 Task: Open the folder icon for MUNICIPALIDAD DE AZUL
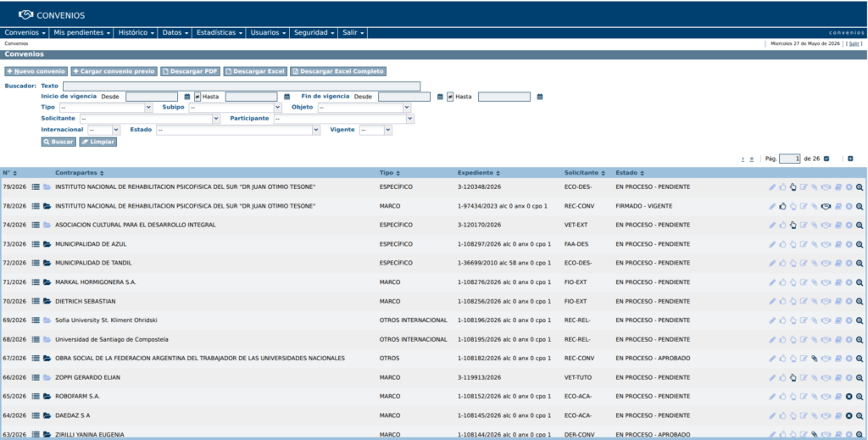[x=47, y=244]
